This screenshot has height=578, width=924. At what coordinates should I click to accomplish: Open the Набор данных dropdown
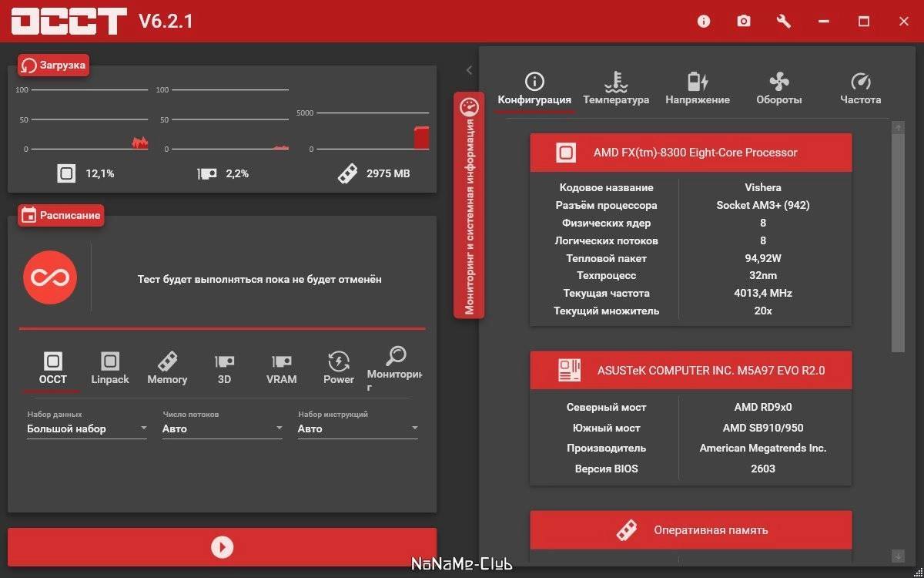pyautogui.click(x=87, y=428)
